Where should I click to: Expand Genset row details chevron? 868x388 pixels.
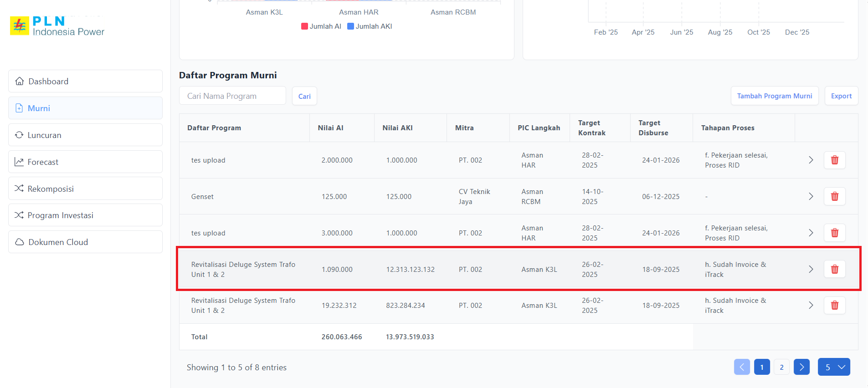point(811,196)
